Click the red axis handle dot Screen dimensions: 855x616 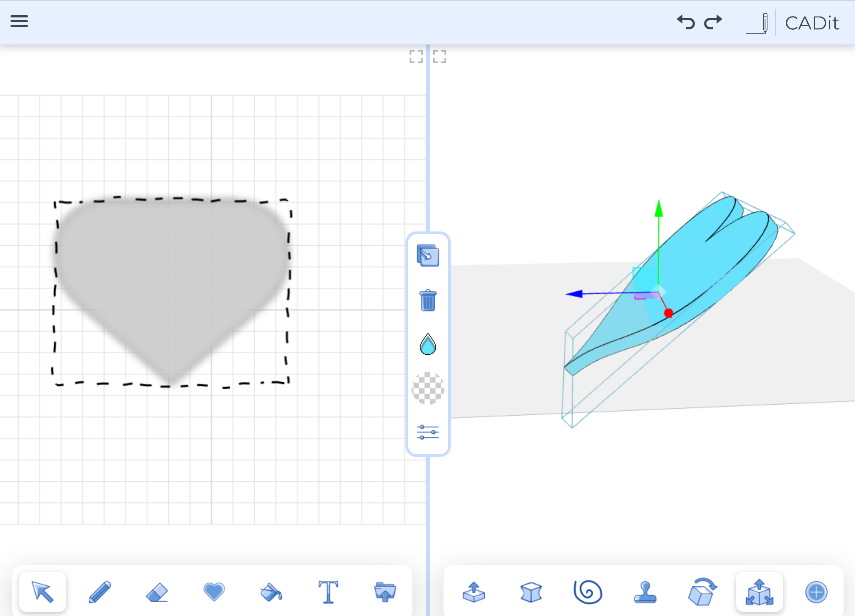click(x=668, y=313)
